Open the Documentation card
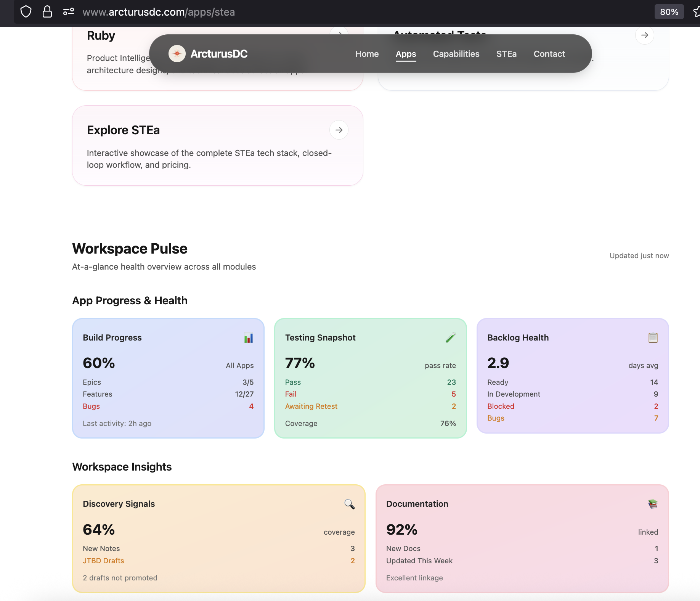The image size is (700, 601). point(522,538)
